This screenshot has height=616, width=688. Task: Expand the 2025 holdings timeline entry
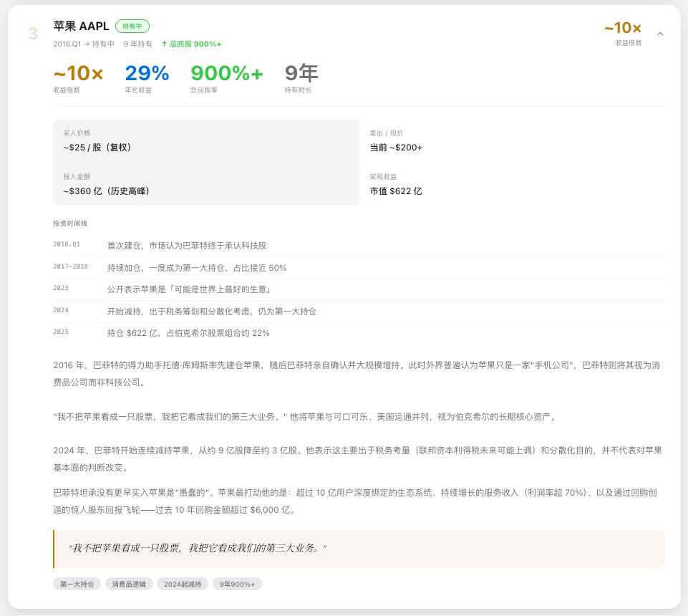pos(215,332)
